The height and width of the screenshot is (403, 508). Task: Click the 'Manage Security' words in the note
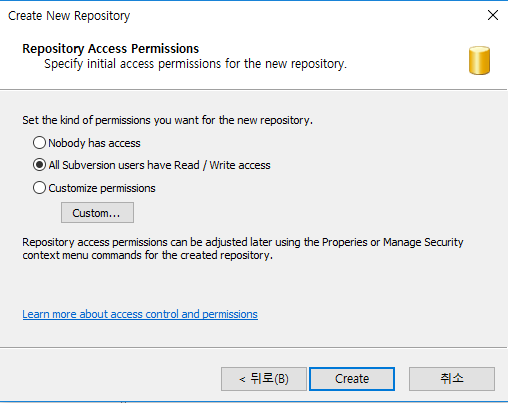coord(423,242)
